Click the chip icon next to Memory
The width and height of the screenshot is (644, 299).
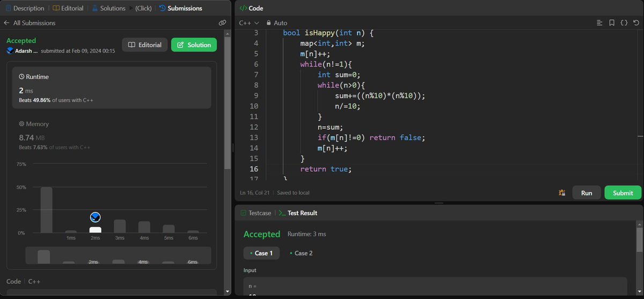(x=22, y=124)
